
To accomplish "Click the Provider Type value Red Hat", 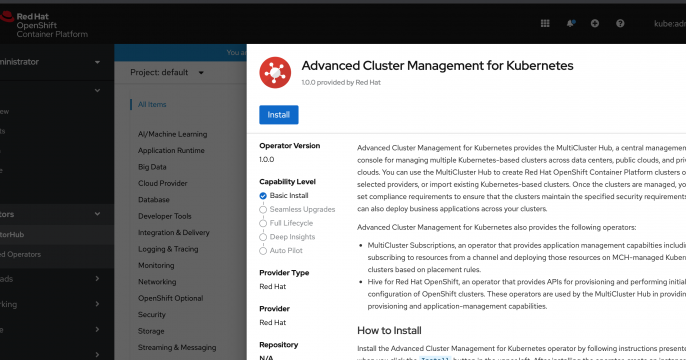I will point(272,287).
